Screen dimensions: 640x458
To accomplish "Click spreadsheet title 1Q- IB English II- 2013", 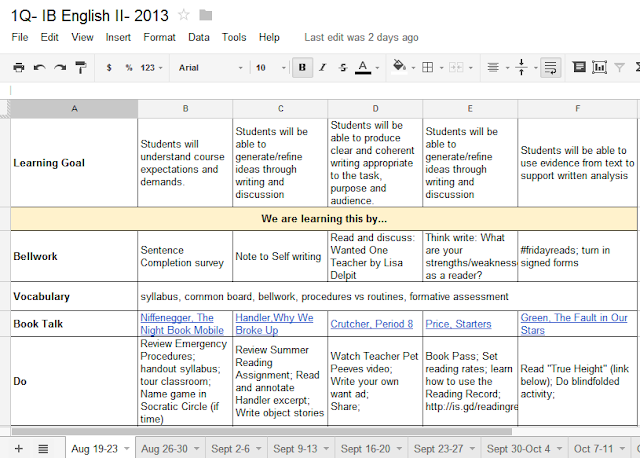I will point(89,16).
